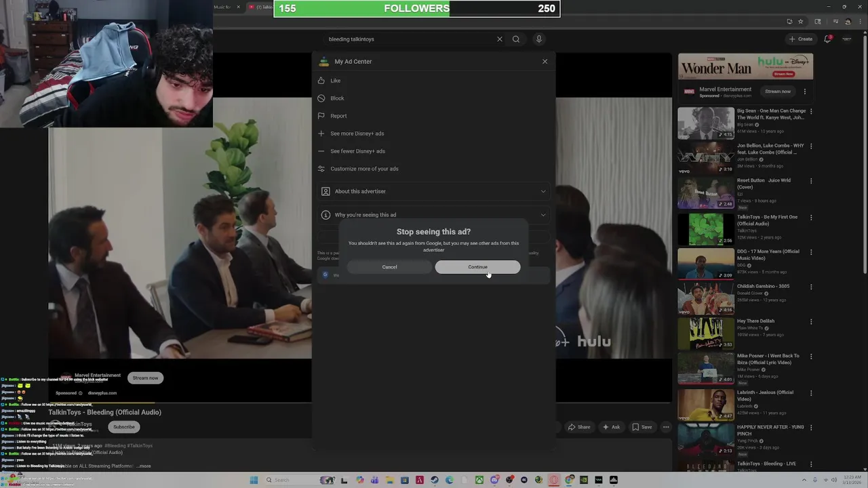
Task: Click the Ask button under the video
Action: point(611,427)
